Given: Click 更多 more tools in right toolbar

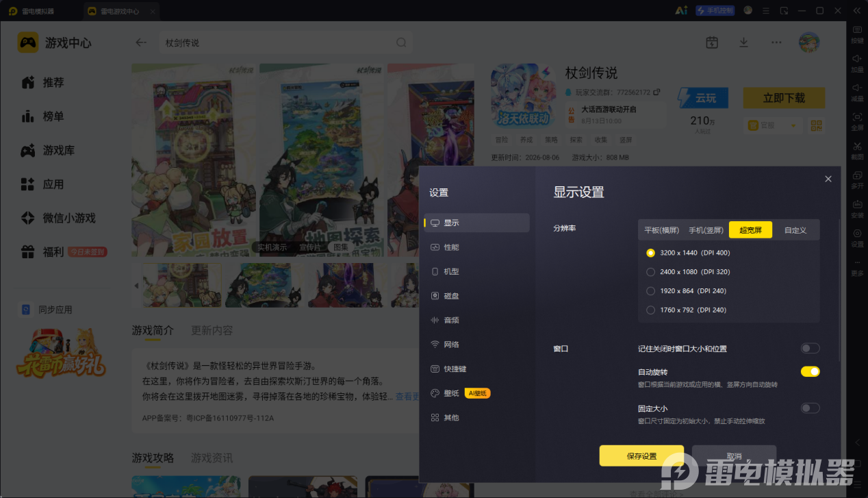Looking at the screenshot, I should tap(857, 267).
